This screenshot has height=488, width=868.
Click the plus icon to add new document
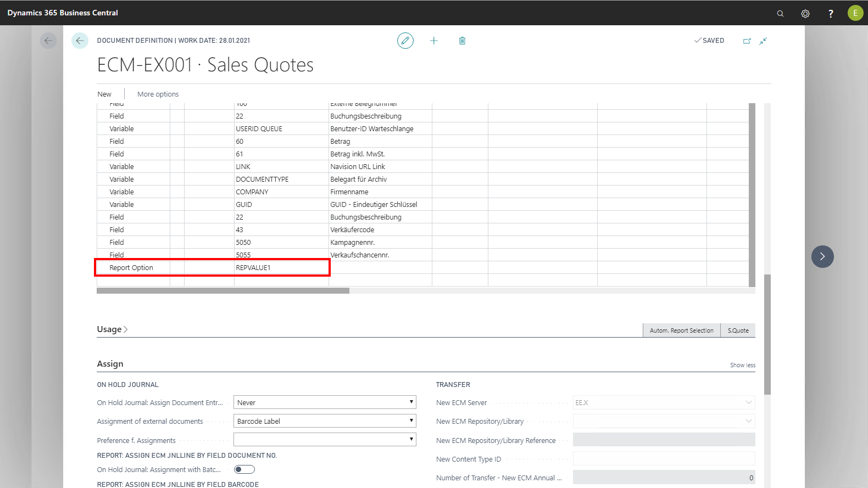[x=433, y=41]
